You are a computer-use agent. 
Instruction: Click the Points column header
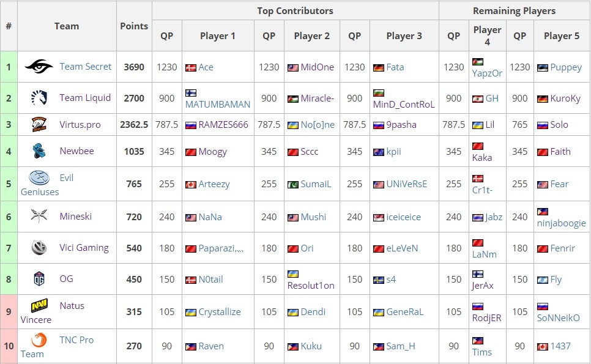[x=134, y=26]
